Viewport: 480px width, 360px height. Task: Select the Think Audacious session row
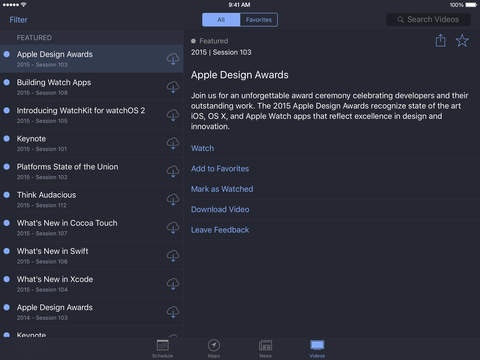point(92,199)
